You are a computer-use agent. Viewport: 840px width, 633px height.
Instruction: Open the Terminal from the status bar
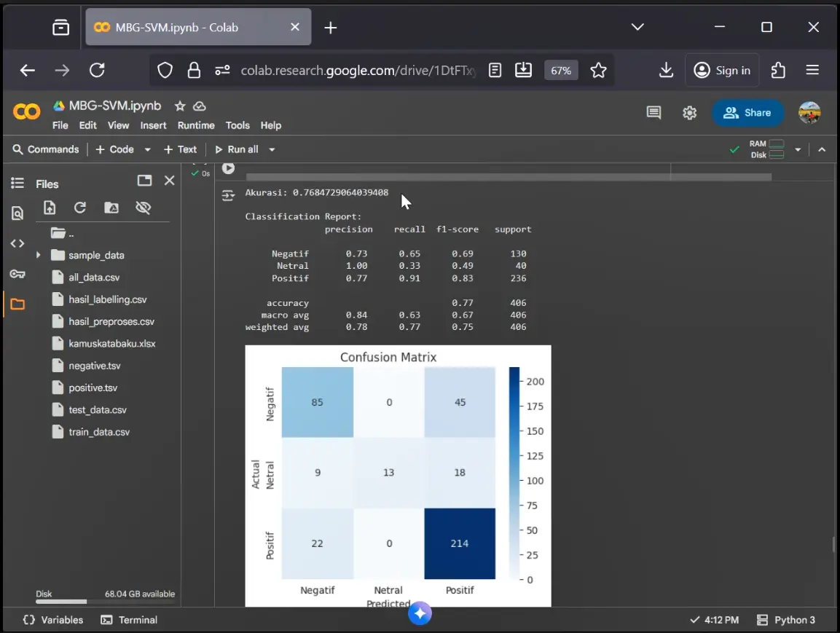pyautogui.click(x=130, y=620)
